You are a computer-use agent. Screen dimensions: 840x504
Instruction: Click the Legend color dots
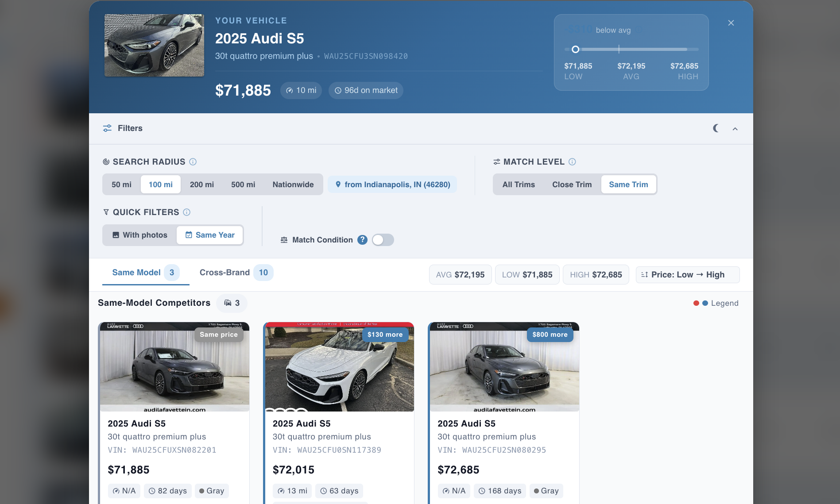point(700,303)
